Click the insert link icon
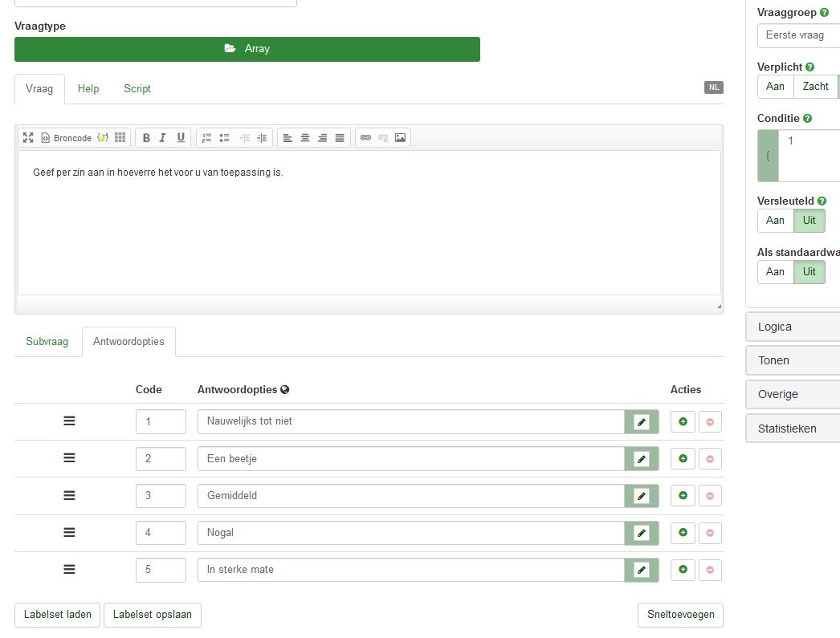 click(365, 138)
